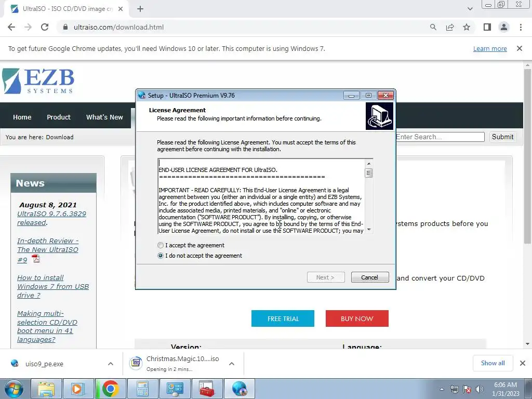The height and width of the screenshot is (399, 532).
Task: Select "I accept the agreement" radio button
Action: pos(161,245)
